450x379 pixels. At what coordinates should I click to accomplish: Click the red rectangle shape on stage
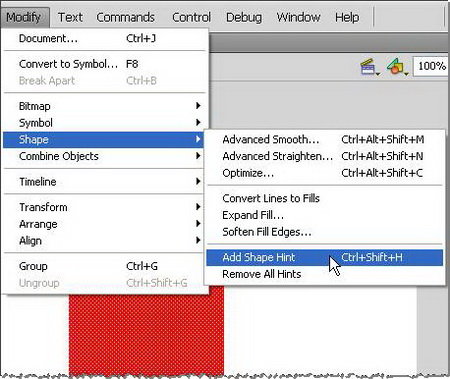click(147, 333)
